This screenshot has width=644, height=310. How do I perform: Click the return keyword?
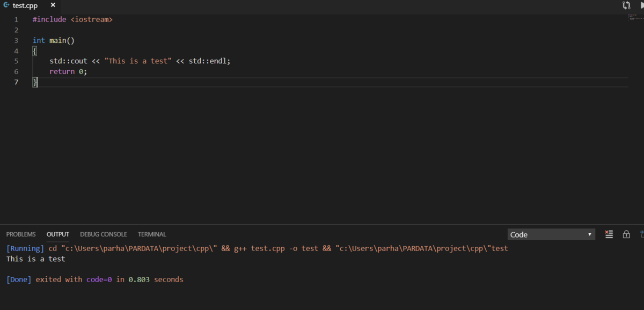62,71
